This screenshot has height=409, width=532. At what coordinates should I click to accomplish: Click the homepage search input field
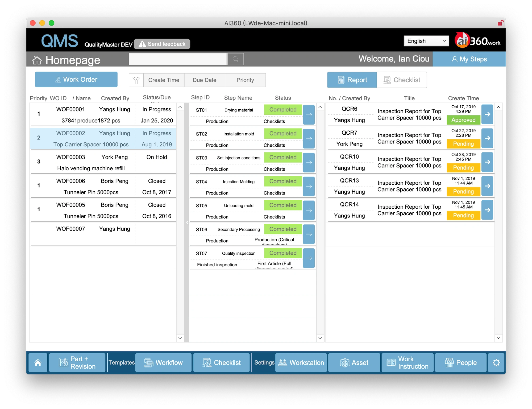pyautogui.click(x=178, y=59)
